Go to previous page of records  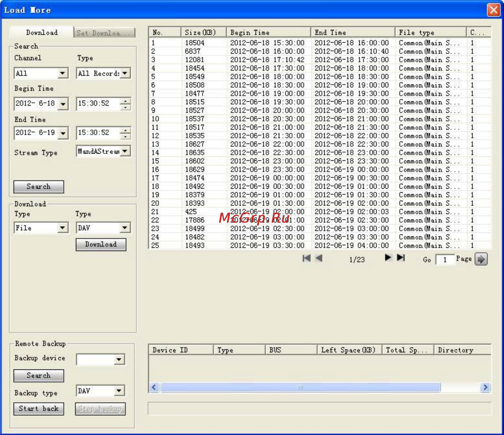(319, 258)
